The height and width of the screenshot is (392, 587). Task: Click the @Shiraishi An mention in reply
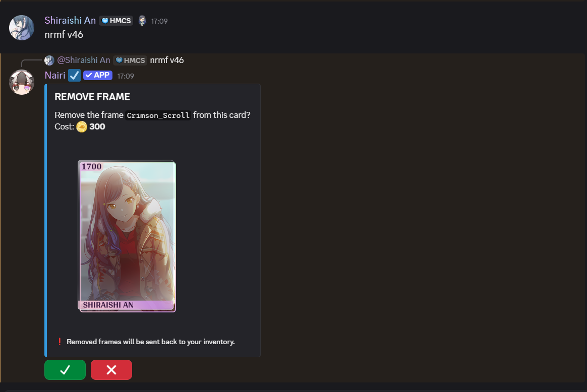click(x=83, y=60)
